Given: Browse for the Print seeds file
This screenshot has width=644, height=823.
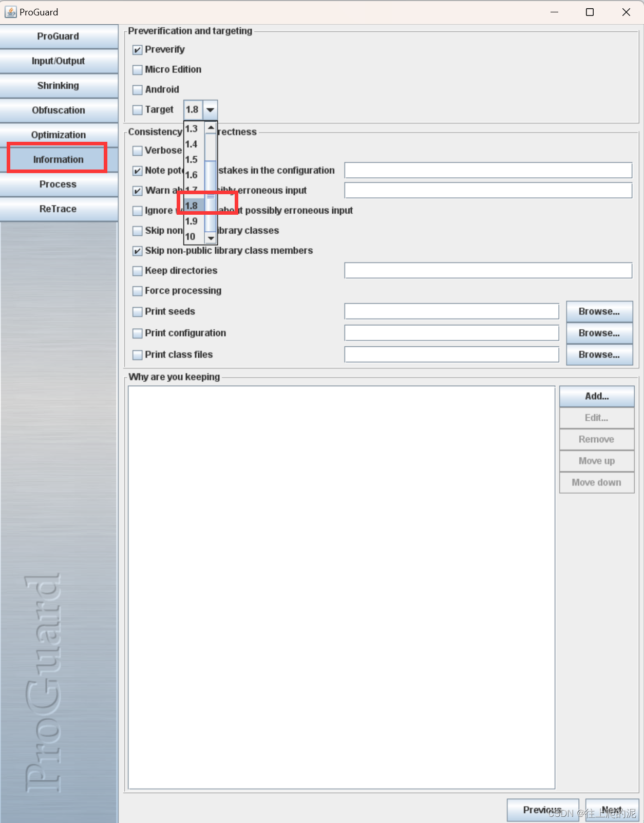Looking at the screenshot, I should coord(599,312).
